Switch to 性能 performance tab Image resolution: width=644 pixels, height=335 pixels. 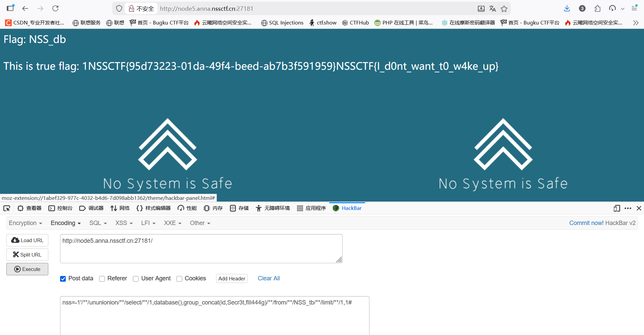(187, 208)
